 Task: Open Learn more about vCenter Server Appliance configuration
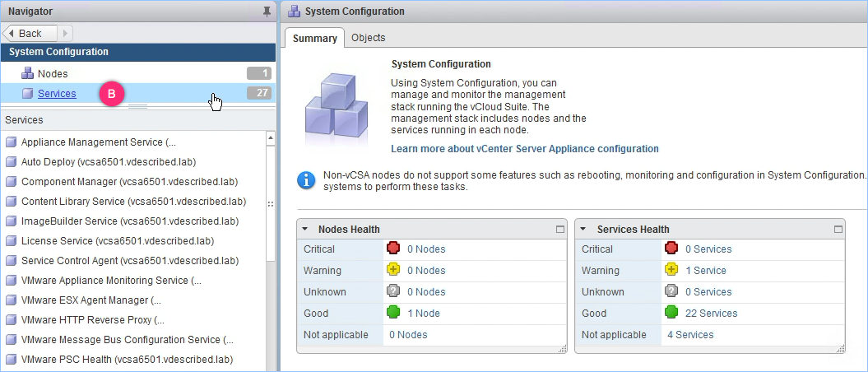(x=525, y=149)
